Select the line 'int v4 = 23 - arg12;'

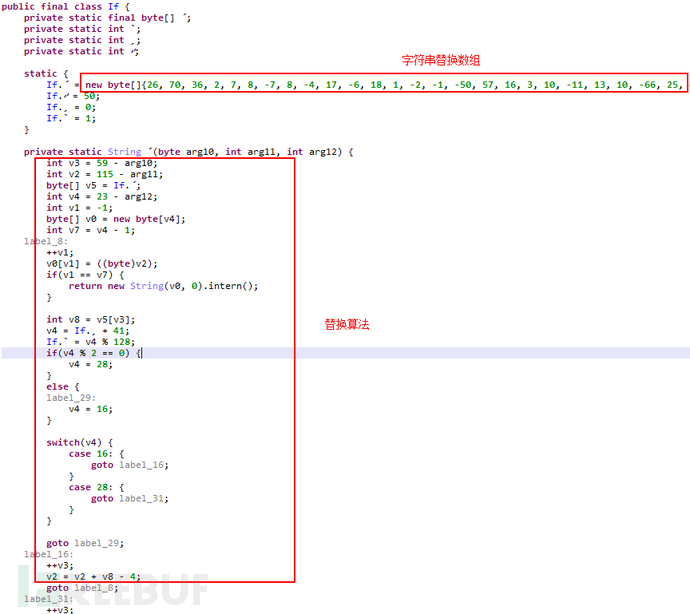click(x=102, y=197)
